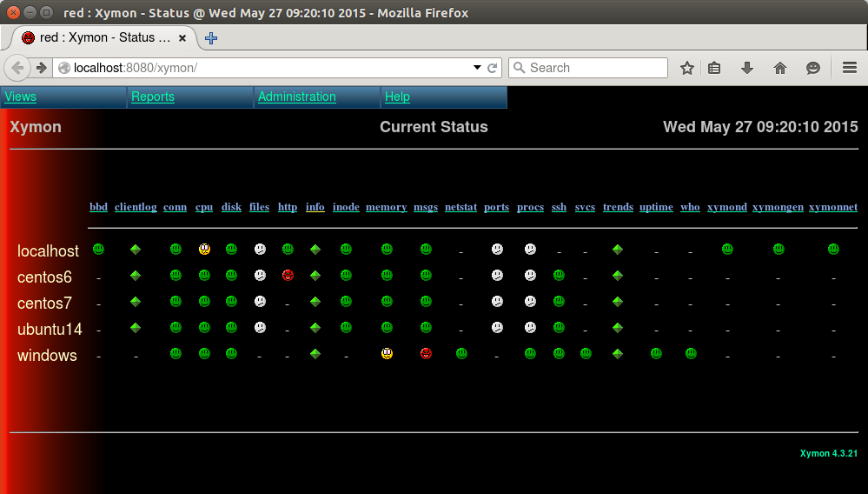Go back to previous page
The image size is (868, 494).
coord(17,68)
